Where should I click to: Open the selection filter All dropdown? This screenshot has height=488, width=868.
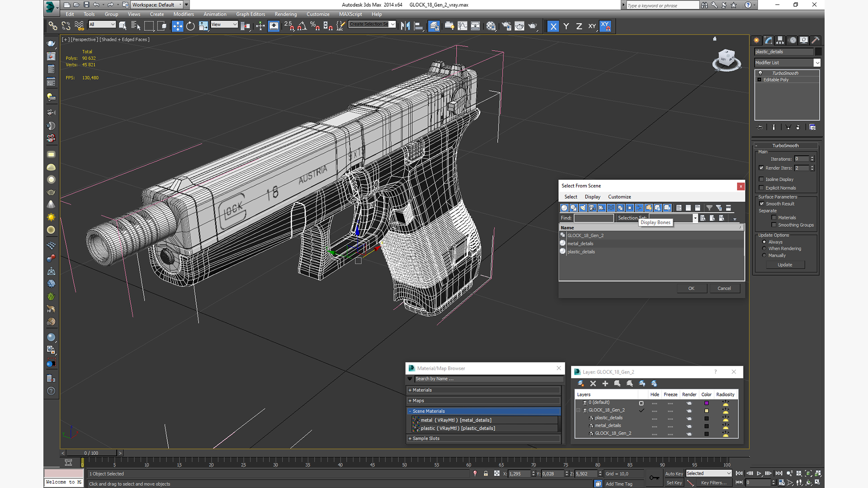click(x=102, y=24)
